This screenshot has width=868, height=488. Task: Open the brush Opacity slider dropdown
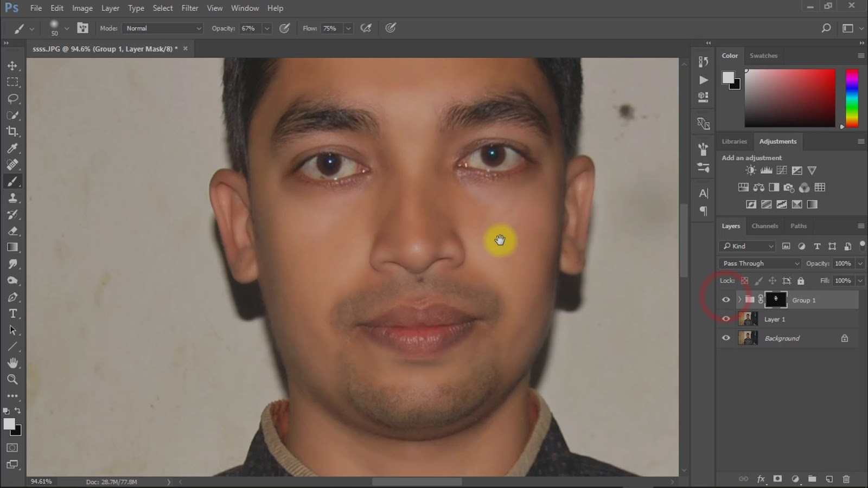pos(267,28)
